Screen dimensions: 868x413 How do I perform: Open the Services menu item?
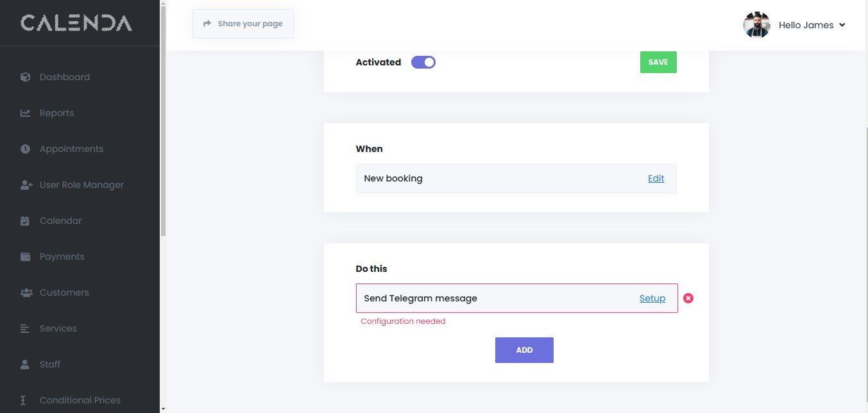(x=58, y=328)
